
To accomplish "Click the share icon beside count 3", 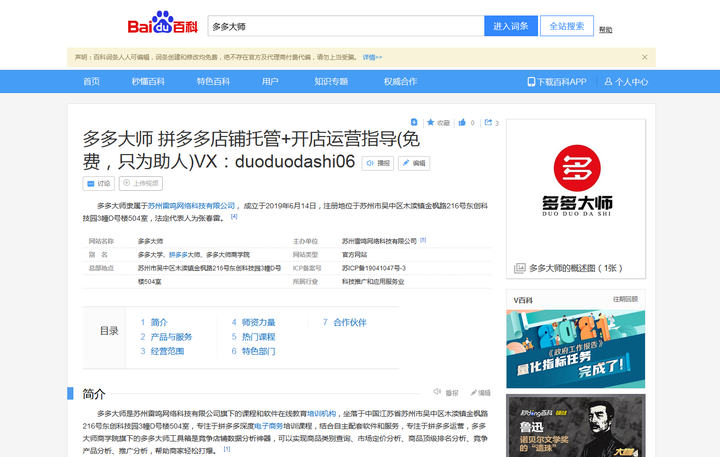I will click(x=488, y=122).
